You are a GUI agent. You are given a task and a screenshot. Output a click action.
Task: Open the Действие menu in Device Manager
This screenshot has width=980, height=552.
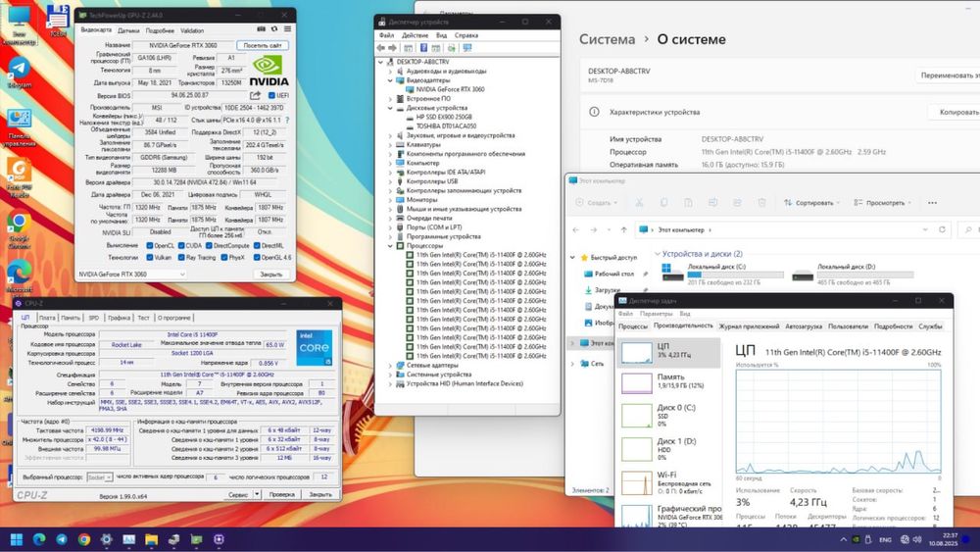(x=415, y=35)
